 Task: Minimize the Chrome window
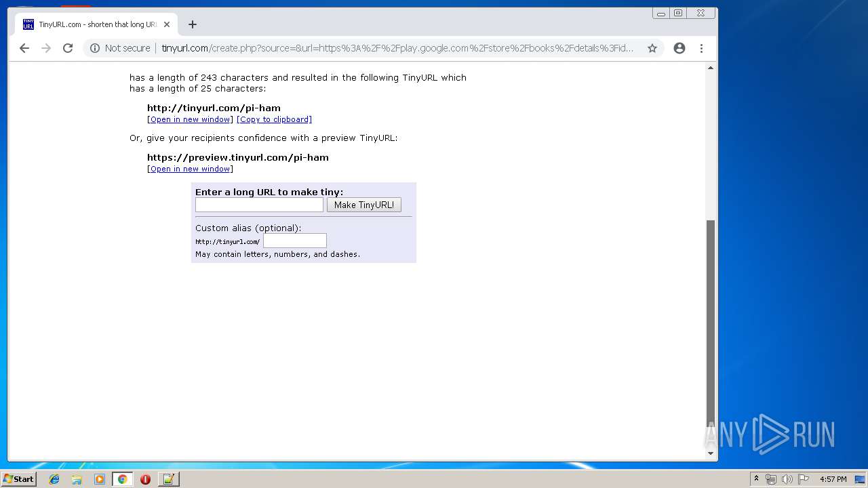pyautogui.click(x=661, y=13)
